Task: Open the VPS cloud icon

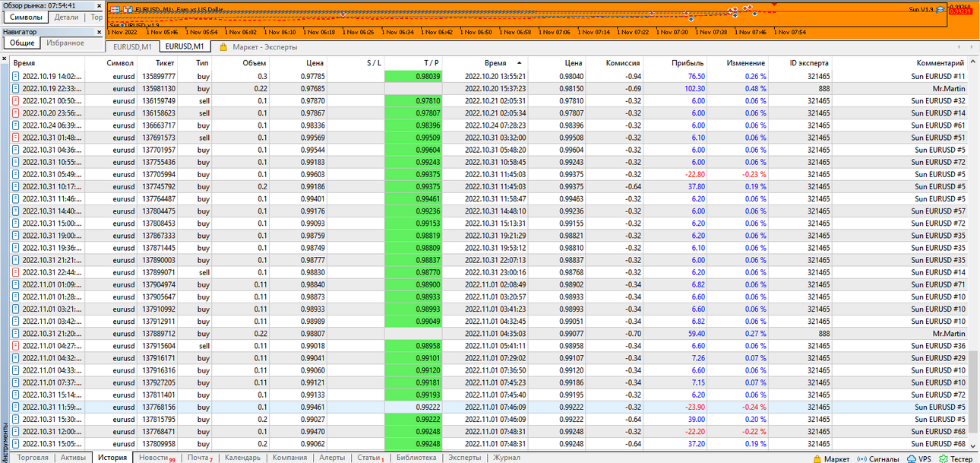Action: click(912, 458)
